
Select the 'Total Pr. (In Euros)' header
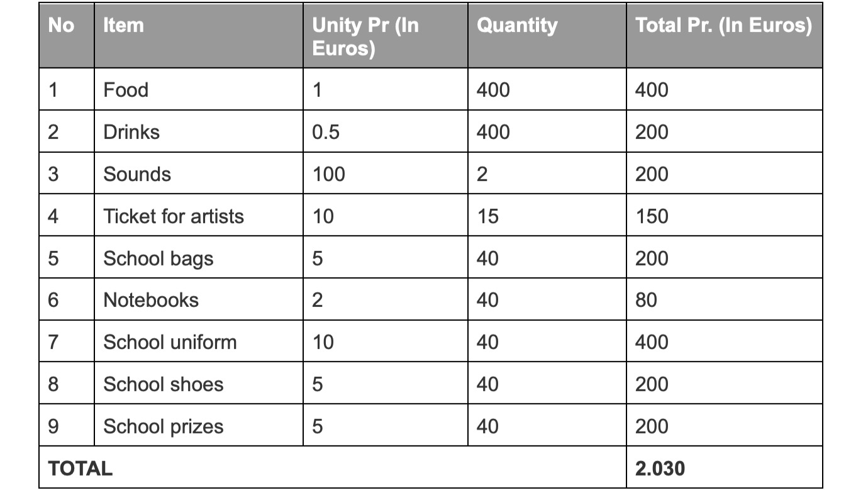coord(725,36)
